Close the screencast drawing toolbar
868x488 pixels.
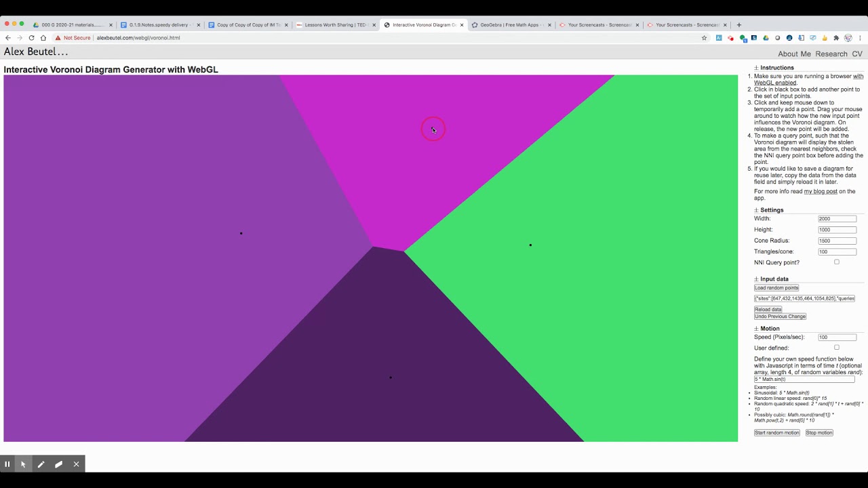[76, 464]
